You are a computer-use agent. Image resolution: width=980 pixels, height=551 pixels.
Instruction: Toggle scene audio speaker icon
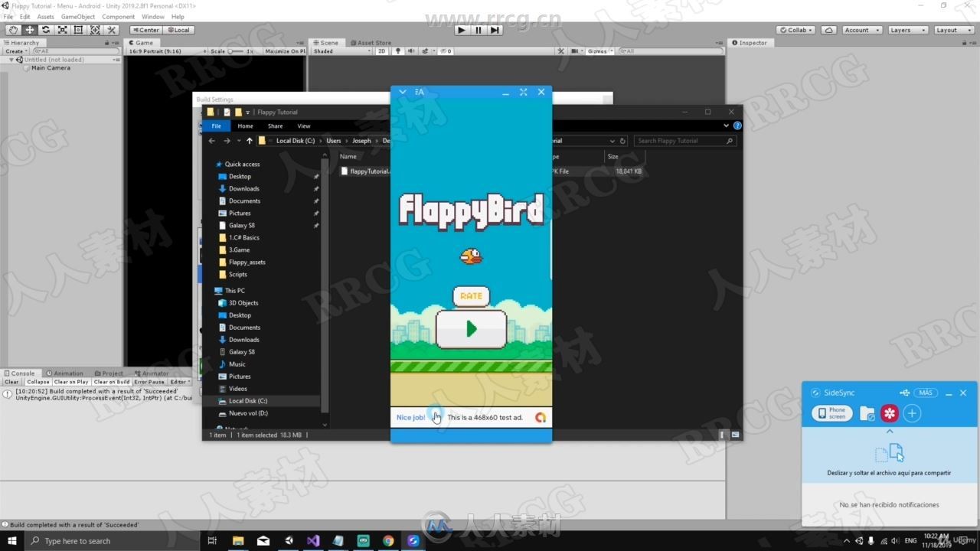(x=411, y=51)
